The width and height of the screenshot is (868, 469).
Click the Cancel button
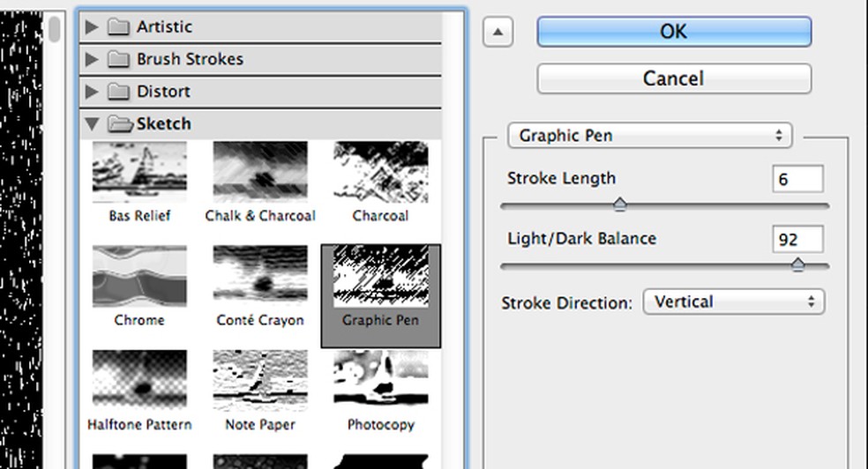point(673,78)
